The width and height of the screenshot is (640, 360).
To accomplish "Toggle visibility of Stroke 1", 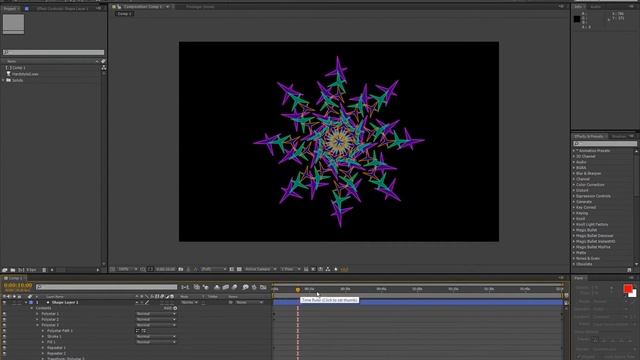I will point(4,337).
